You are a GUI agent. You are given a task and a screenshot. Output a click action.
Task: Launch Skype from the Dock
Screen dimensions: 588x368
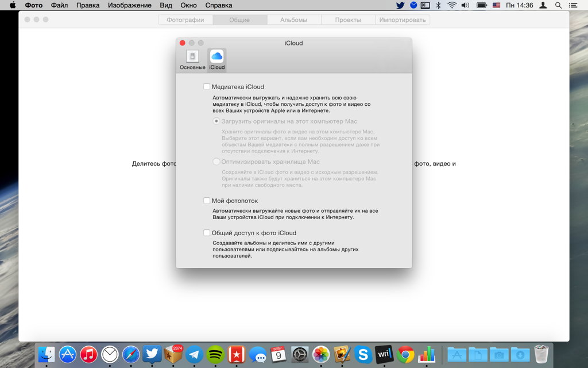(x=363, y=354)
